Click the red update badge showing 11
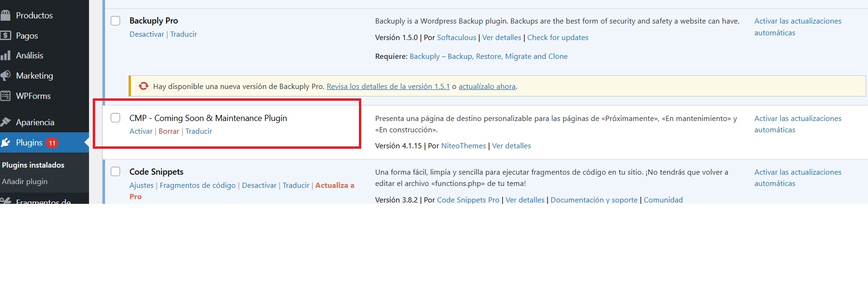The height and width of the screenshot is (290, 868). coord(52,143)
